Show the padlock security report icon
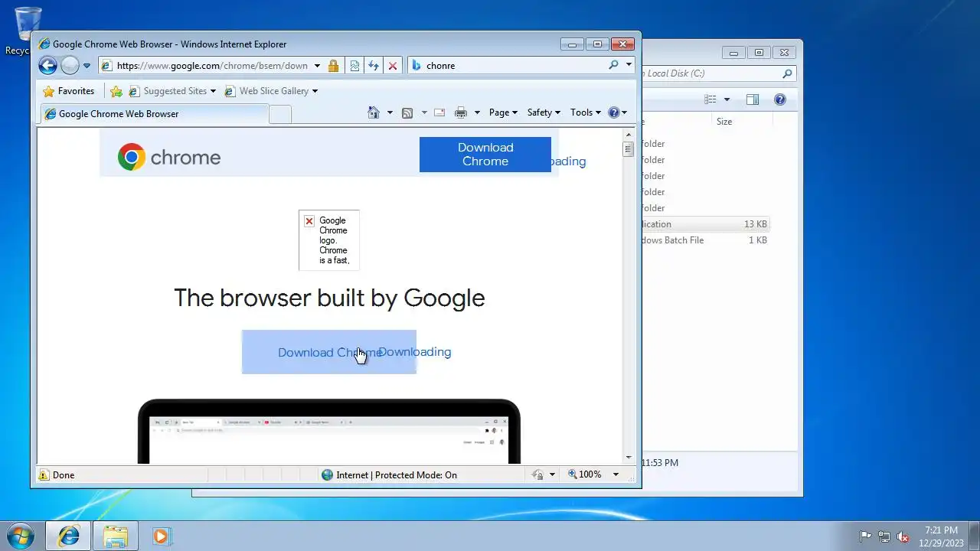The height and width of the screenshot is (551, 980). 333,66
